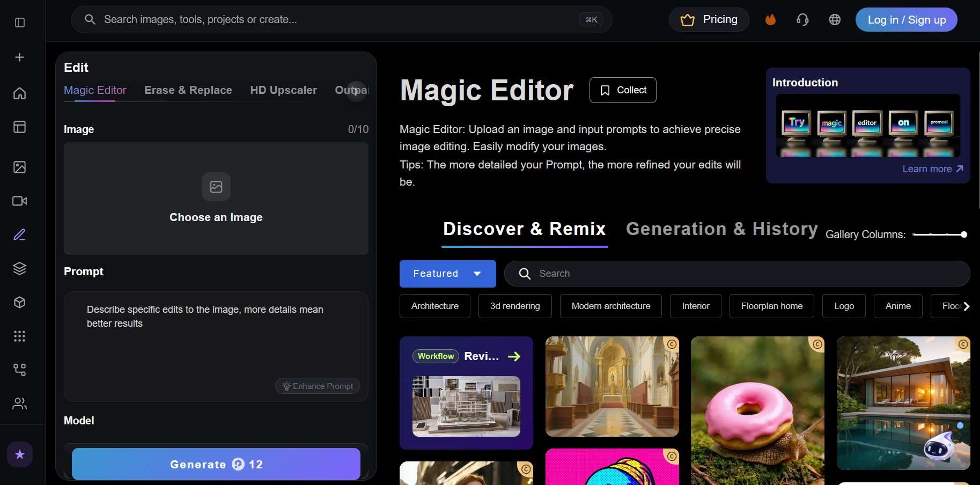Image resolution: width=980 pixels, height=485 pixels.
Task: Filter by 3d rendering tag
Action: [x=515, y=306]
